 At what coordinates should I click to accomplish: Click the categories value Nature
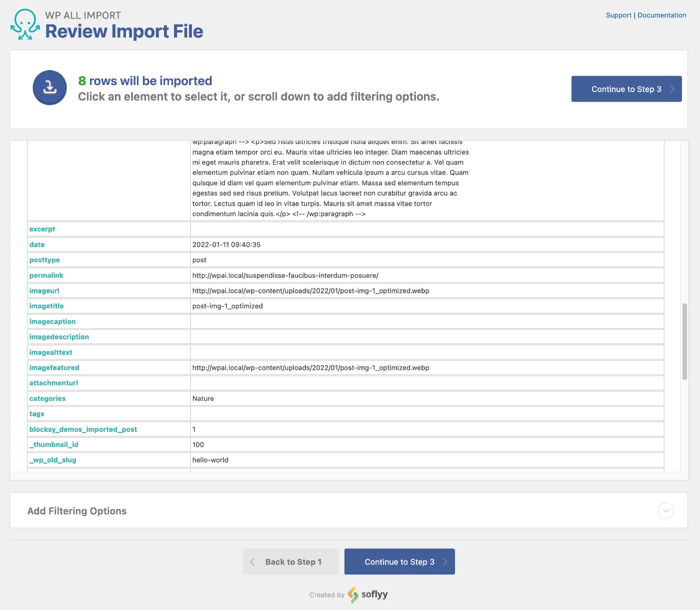tap(203, 399)
